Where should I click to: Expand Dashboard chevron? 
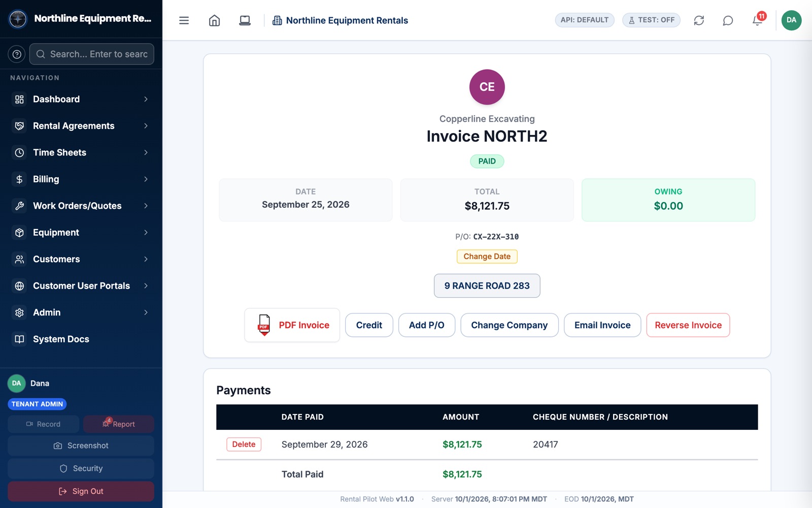146,99
